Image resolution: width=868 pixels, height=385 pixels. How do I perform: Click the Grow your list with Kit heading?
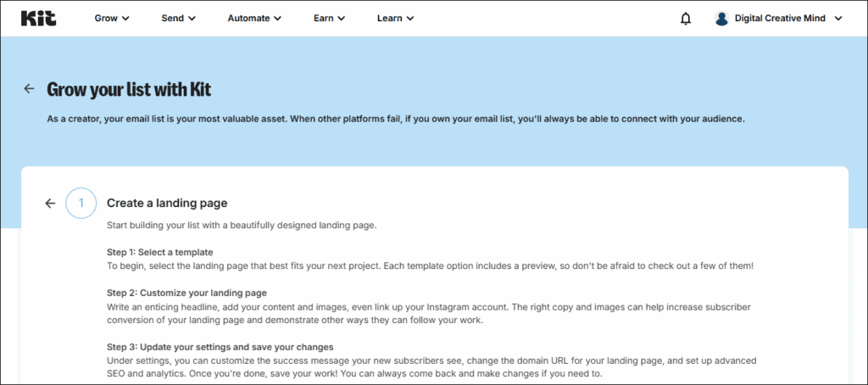pyautogui.click(x=129, y=89)
